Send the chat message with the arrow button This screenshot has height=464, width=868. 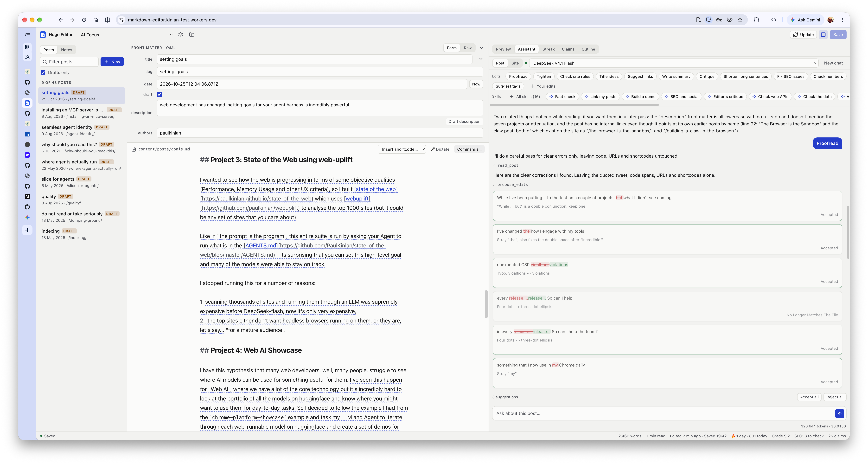(839, 413)
